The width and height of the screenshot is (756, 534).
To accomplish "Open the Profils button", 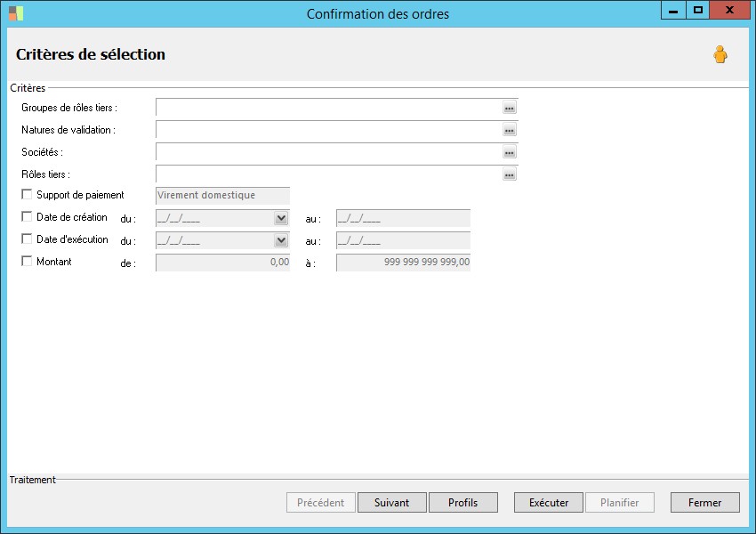I will tap(462, 503).
